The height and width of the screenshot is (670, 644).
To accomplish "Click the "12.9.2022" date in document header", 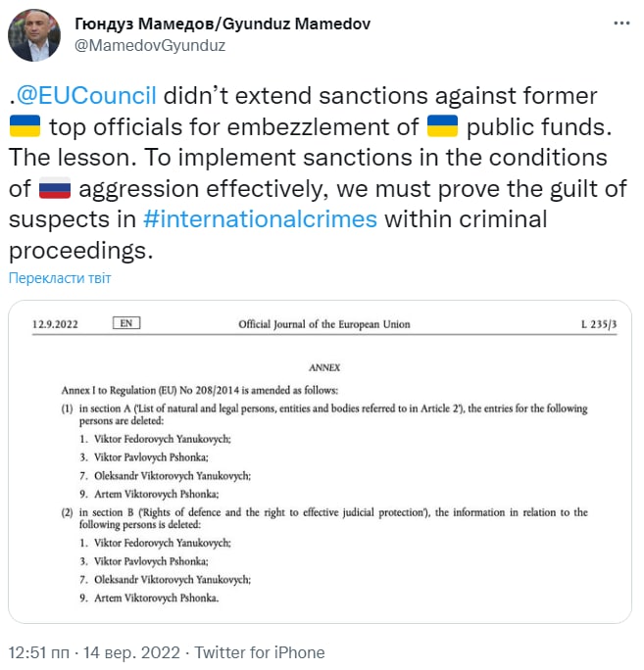I will pyautogui.click(x=55, y=324).
